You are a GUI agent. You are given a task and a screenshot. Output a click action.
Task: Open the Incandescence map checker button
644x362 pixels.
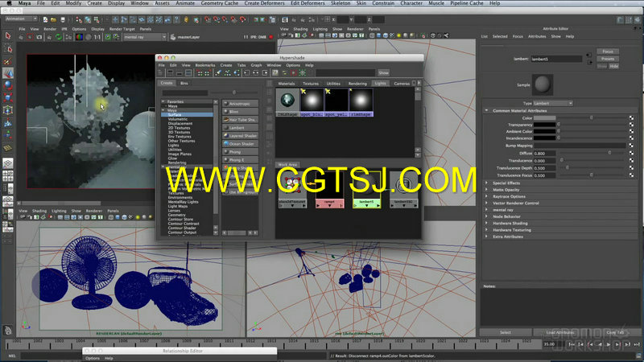pyautogui.click(x=631, y=138)
